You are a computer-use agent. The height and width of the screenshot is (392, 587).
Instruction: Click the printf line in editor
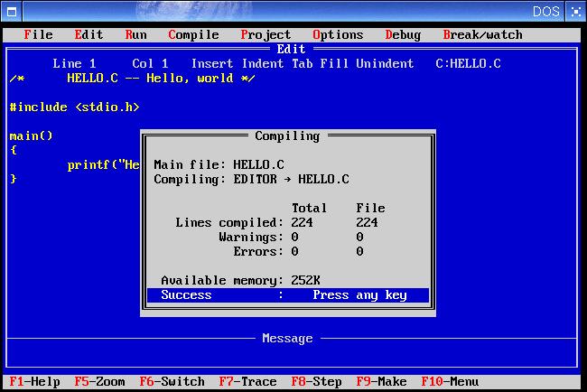click(103, 165)
